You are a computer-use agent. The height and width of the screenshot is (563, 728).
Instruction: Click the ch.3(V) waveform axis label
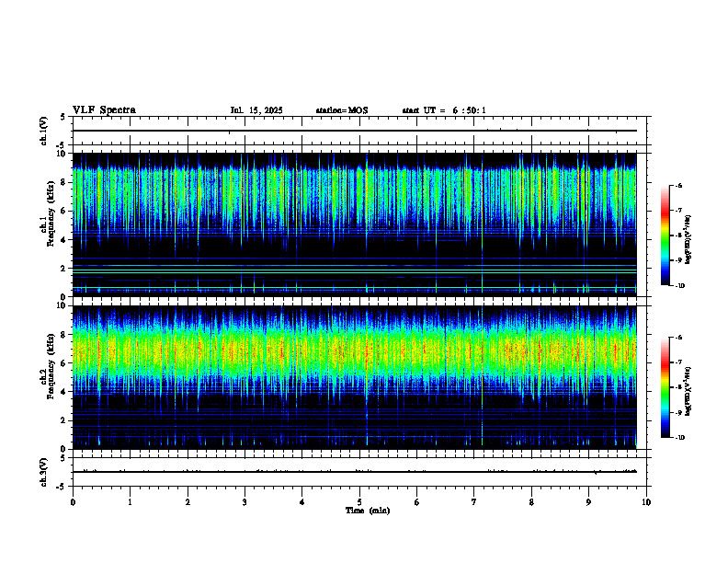coord(43,472)
